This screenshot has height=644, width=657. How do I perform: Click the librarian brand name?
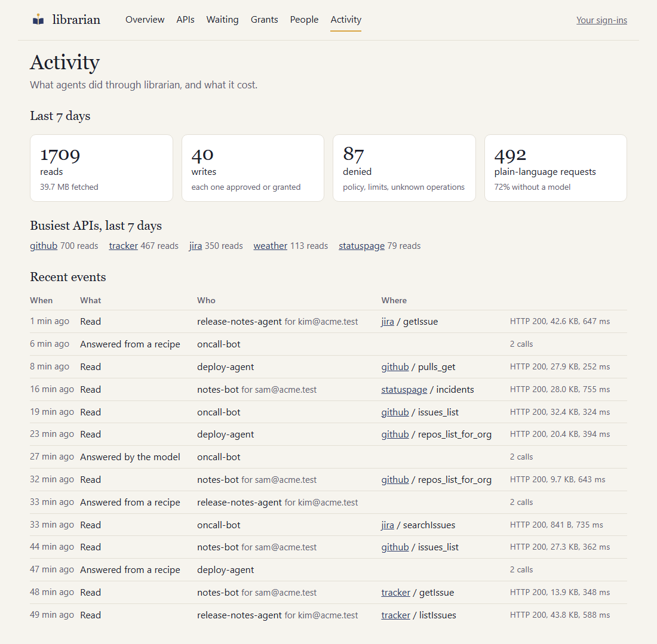[76, 20]
